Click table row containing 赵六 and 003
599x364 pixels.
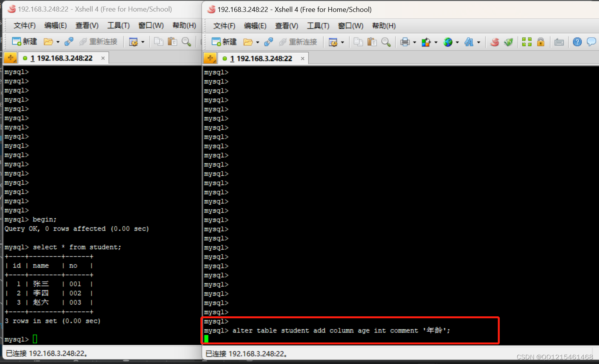point(49,303)
